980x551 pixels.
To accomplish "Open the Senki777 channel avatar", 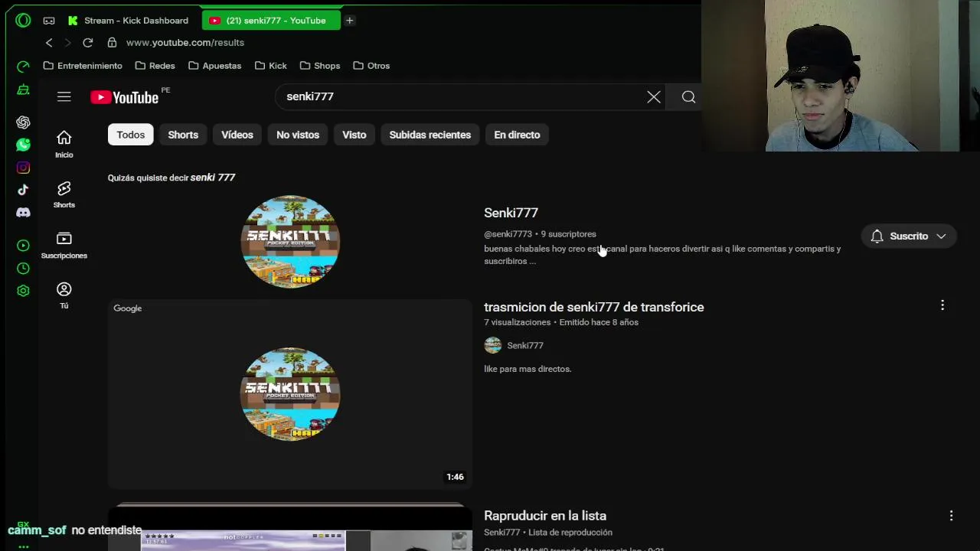I will 290,242.
